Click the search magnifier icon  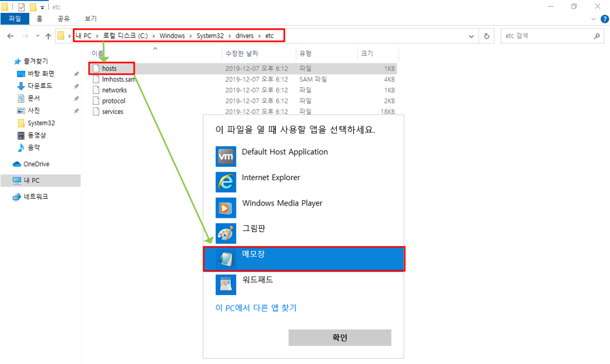point(597,36)
